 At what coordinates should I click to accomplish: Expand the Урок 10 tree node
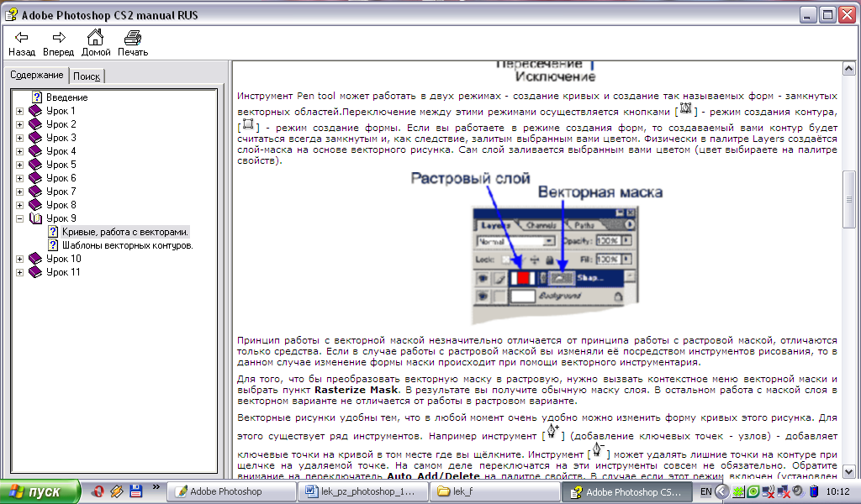20,259
